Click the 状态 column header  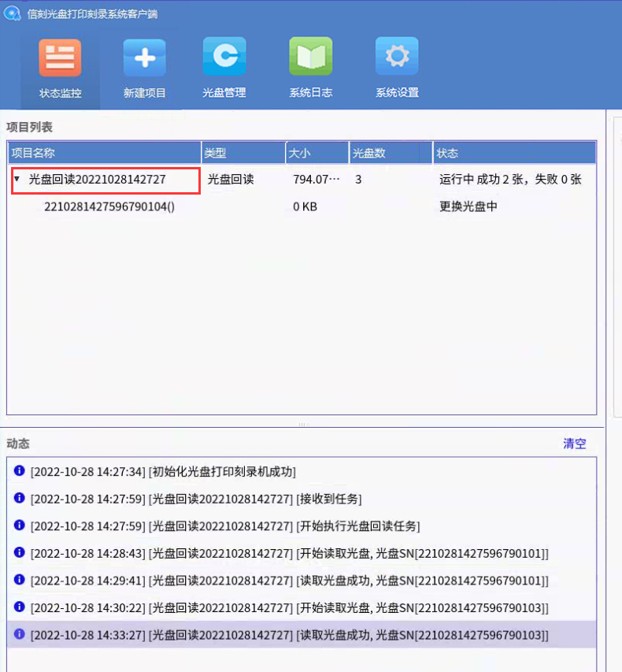click(x=514, y=153)
